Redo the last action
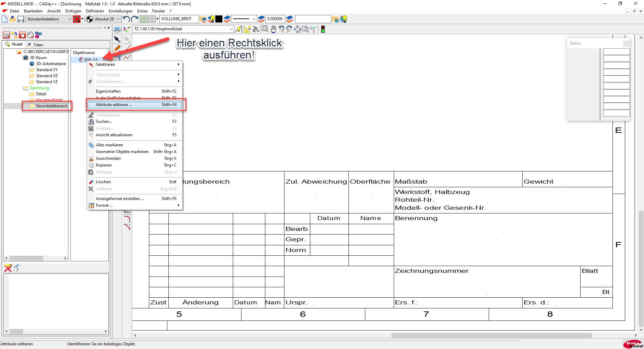Image resolution: width=644 pixels, height=349 pixels. coord(135,19)
